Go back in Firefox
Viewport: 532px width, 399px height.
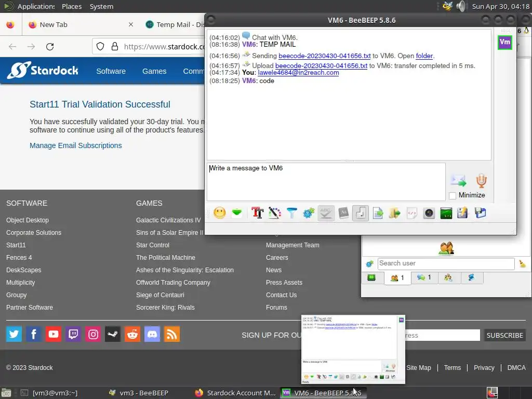(x=12, y=46)
